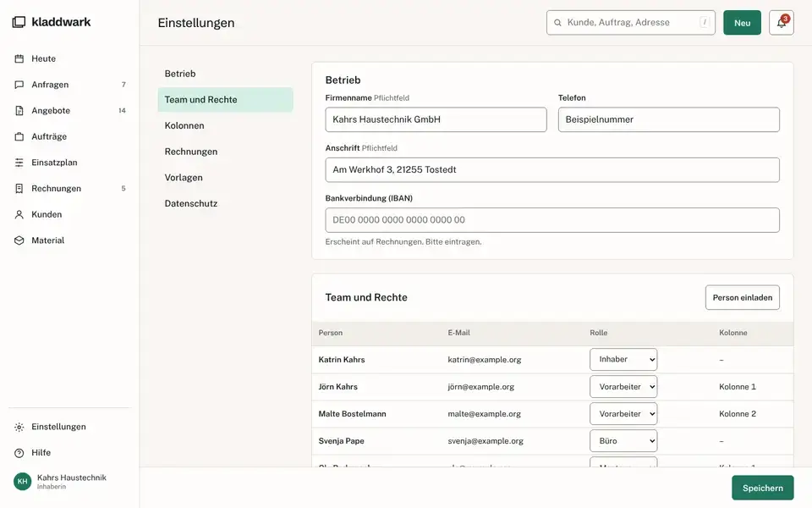Click the Anfragen count badge 7

[123, 85]
